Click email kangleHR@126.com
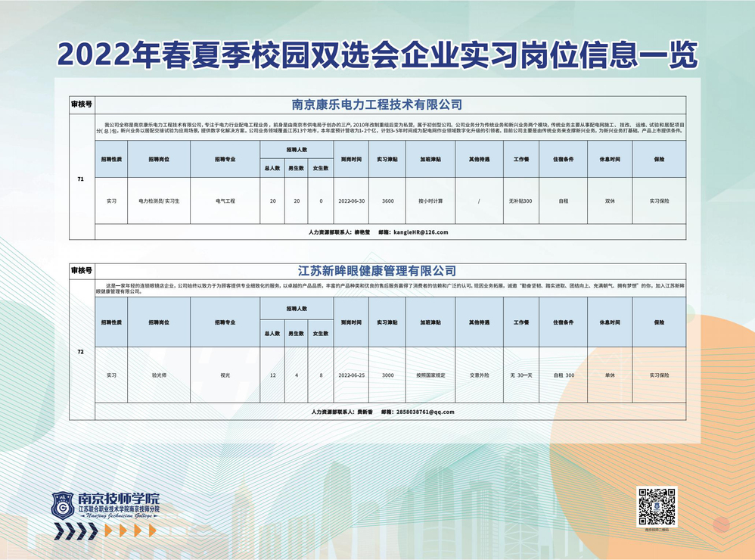755x560 pixels. 420,232
